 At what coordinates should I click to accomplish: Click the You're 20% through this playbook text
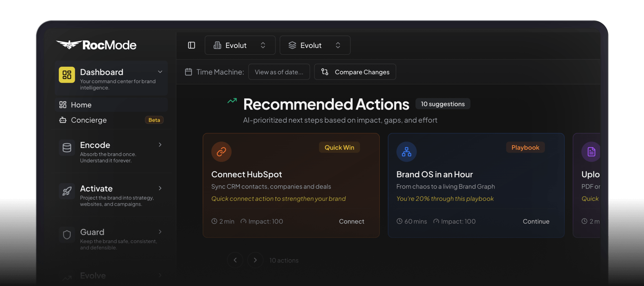click(445, 199)
